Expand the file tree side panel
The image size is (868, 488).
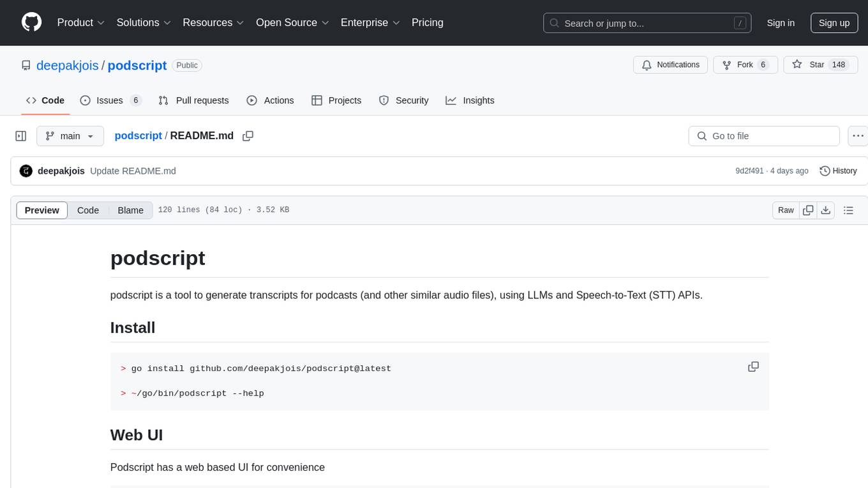click(x=21, y=136)
